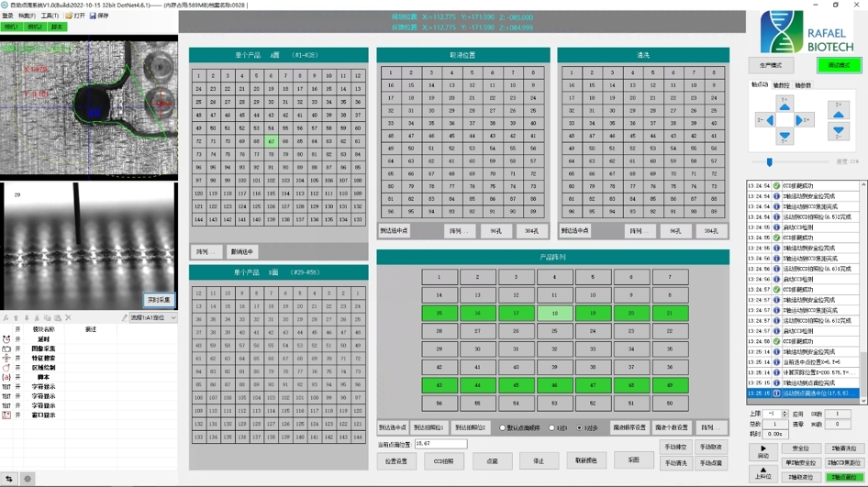The height and width of the screenshot is (487, 868).
Task: Click the 当前点滴位置 input field
Action: pos(440,444)
